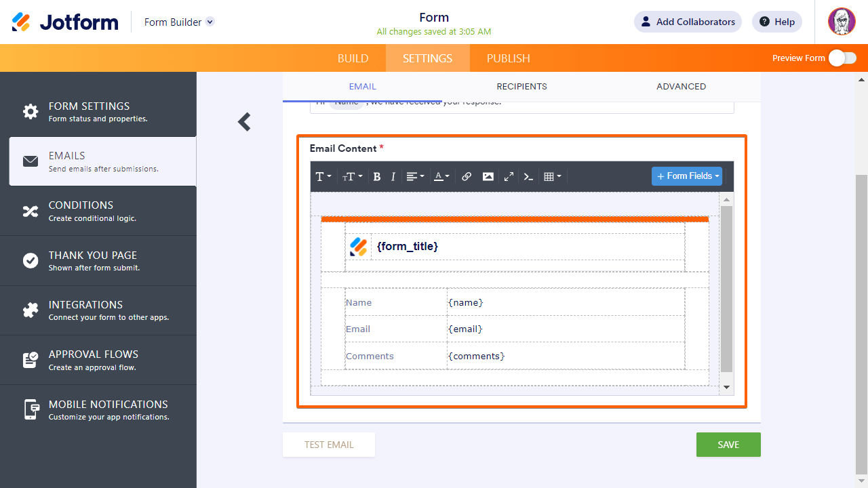The width and height of the screenshot is (868, 488).
Task: Click the page vertical scrollbar
Action: coord(861,324)
